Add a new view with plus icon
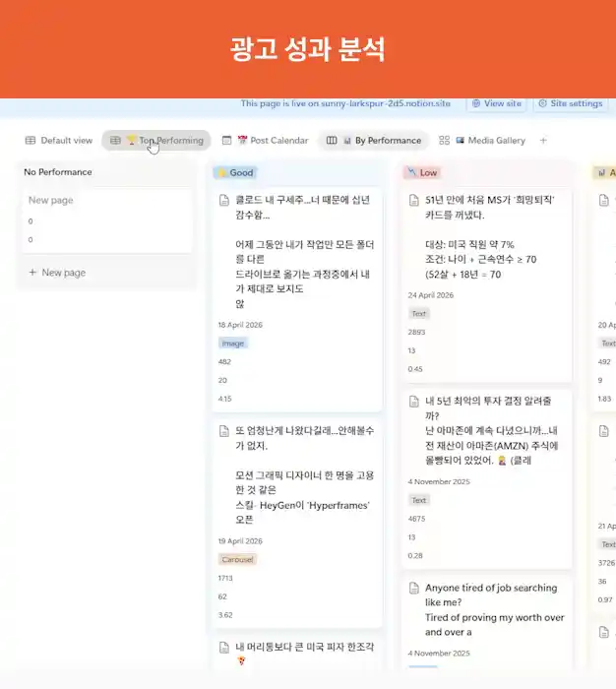This screenshot has width=616, height=689. pos(543,141)
